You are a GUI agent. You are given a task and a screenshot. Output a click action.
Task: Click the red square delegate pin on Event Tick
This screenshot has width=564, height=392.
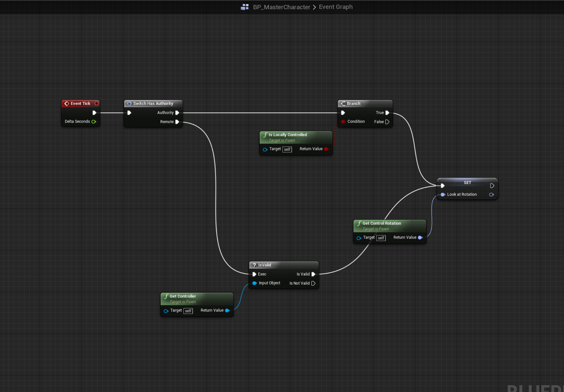pyautogui.click(x=96, y=103)
